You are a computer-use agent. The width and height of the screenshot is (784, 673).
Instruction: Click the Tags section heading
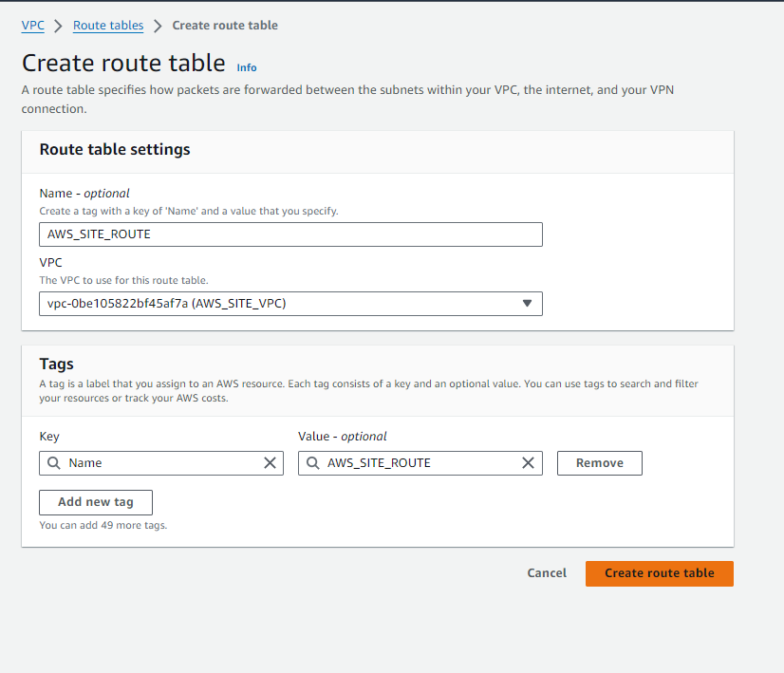(57, 364)
